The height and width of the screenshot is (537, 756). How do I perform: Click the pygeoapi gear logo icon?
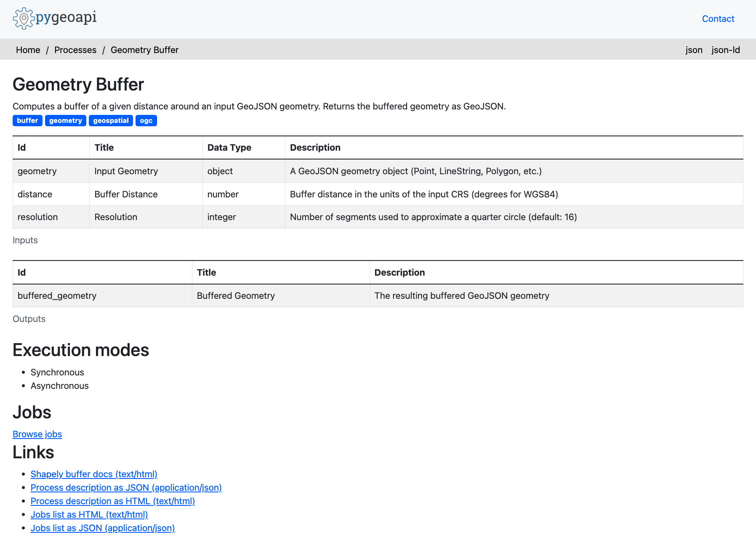(x=24, y=19)
